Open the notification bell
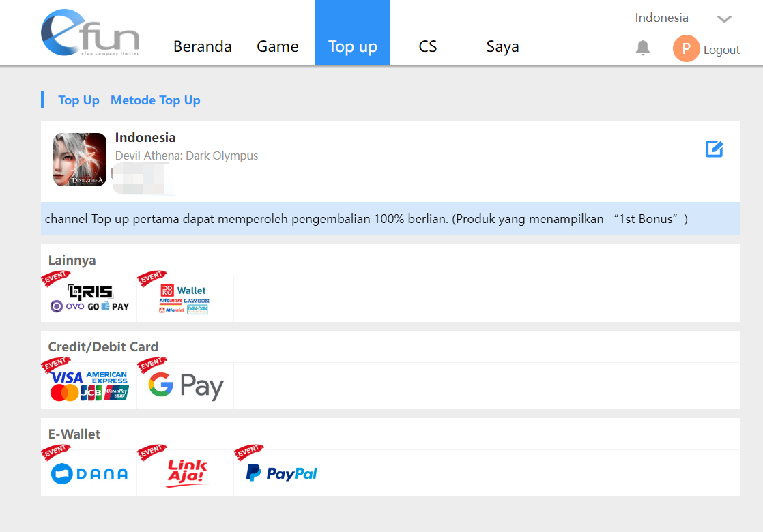The height and width of the screenshot is (532, 763). pyautogui.click(x=643, y=48)
